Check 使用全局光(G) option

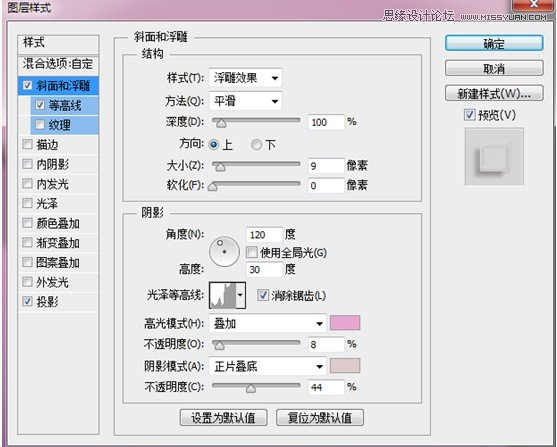(x=252, y=253)
